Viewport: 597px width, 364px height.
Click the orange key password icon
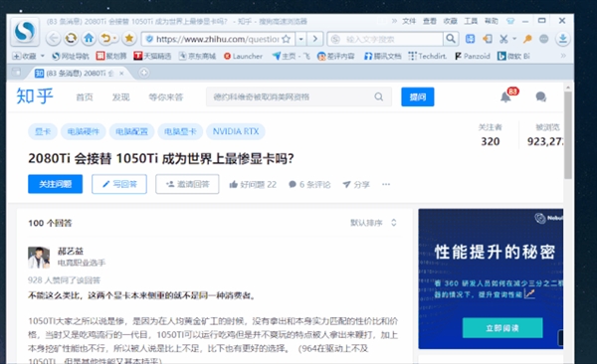[527, 39]
